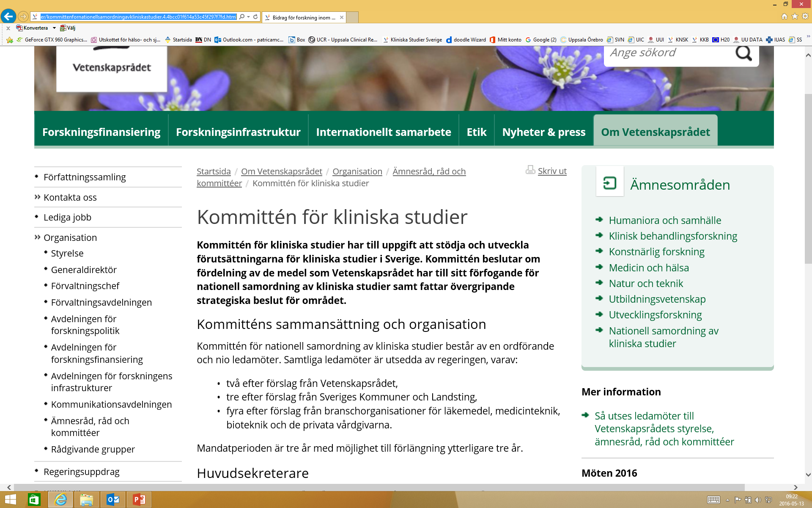Click the browser forward arrow button

click(x=23, y=17)
